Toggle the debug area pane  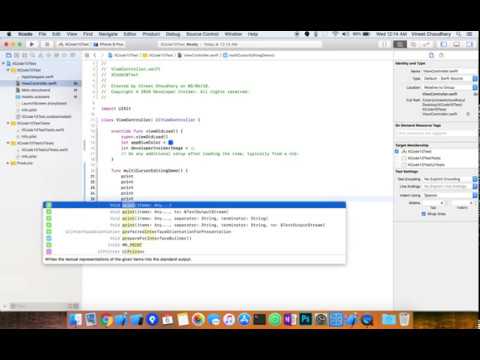point(457,44)
